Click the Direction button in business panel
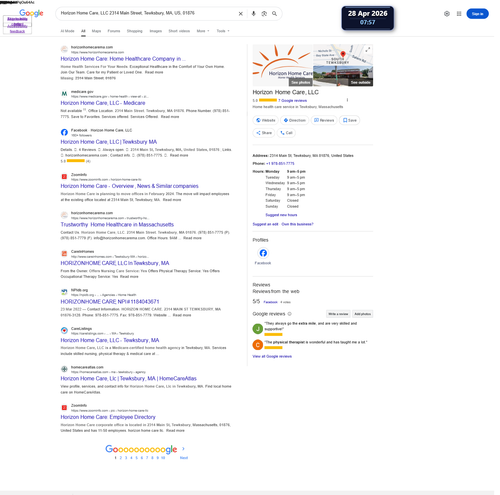This screenshot has width=500, height=495. click(294, 120)
